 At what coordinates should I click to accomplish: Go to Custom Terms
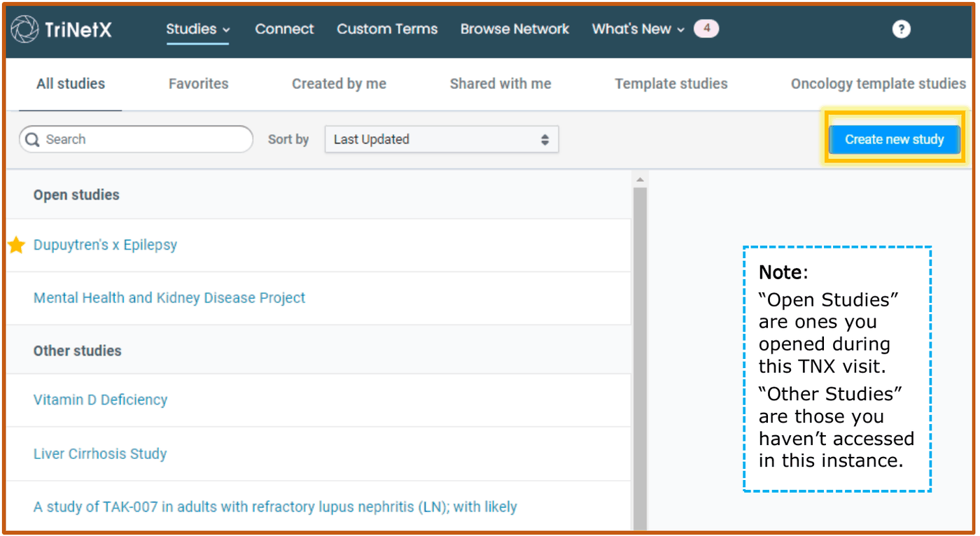coord(387,29)
